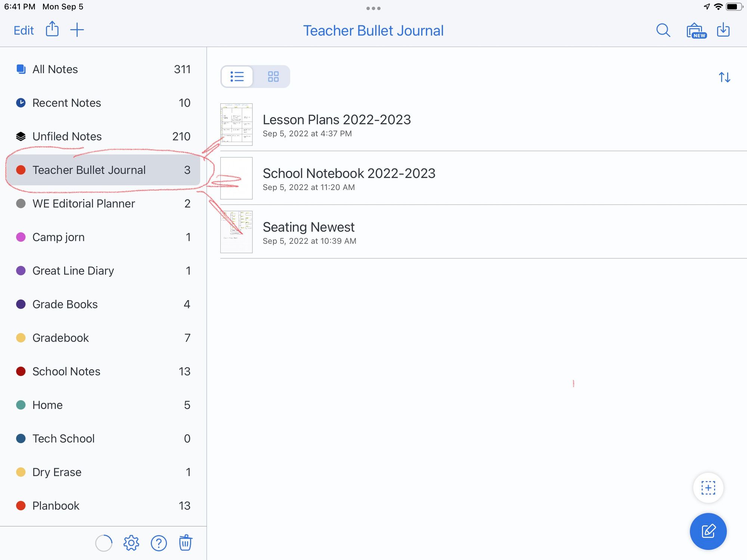Select the Grade Books folder
The width and height of the screenshot is (747, 560).
point(65,304)
